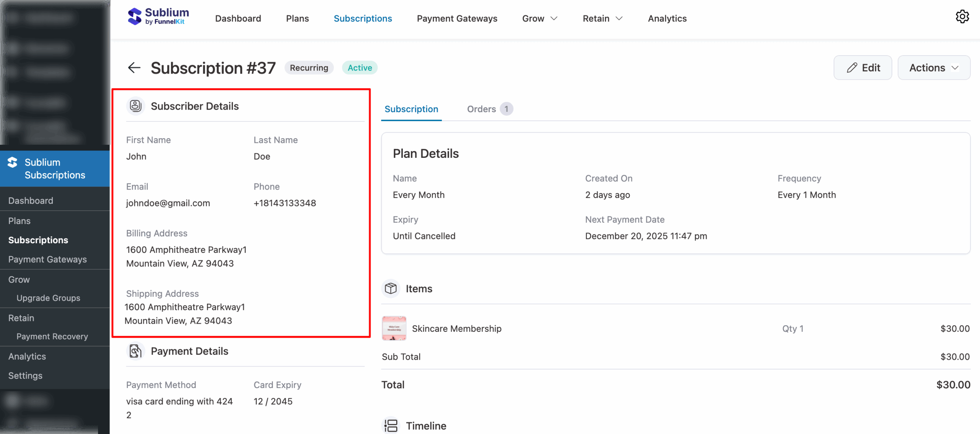
Task: Click the Active status badge
Action: coord(359,67)
